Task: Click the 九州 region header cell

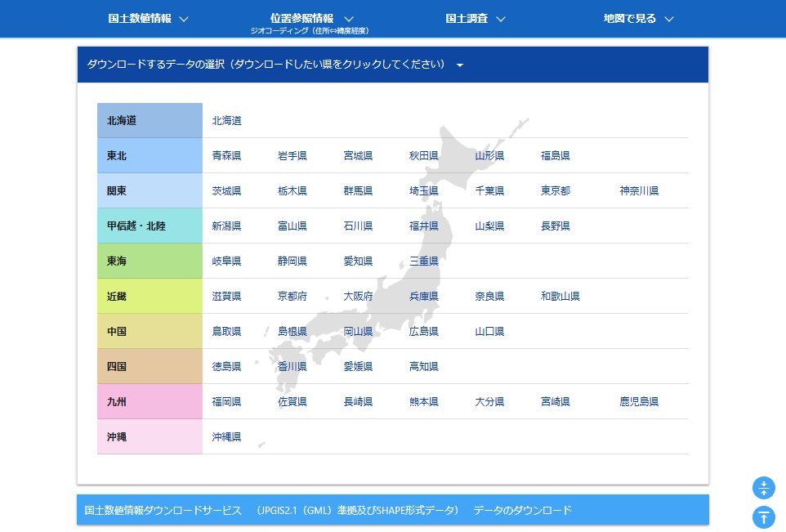Action: pos(150,401)
